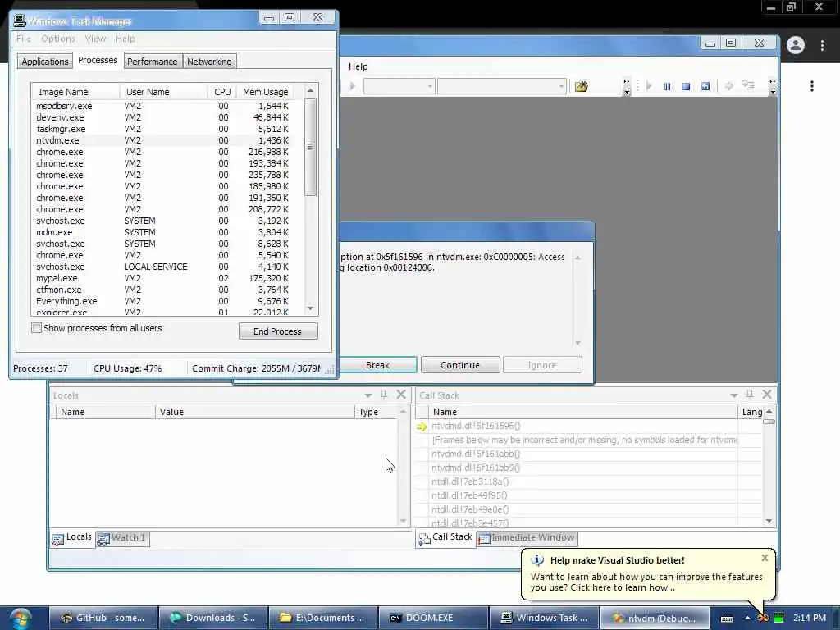Click the process list vertical scrollbar thumb
Image resolution: width=840 pixels, height=630 pixels.
tap(309, 147)
